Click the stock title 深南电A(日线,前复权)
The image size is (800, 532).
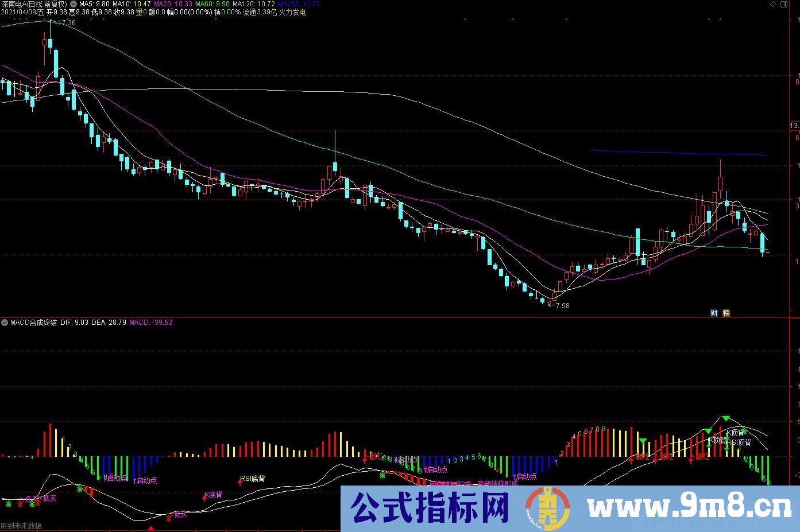coord(34,4)
